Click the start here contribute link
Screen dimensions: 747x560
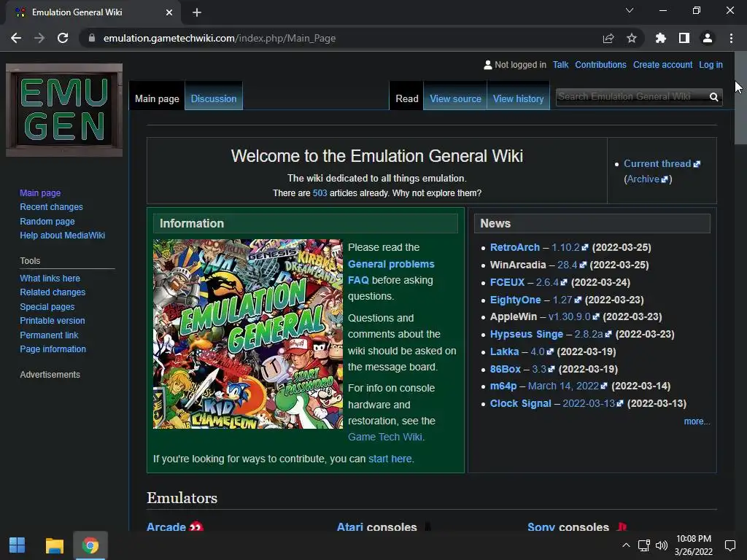[x=390, y=459]
